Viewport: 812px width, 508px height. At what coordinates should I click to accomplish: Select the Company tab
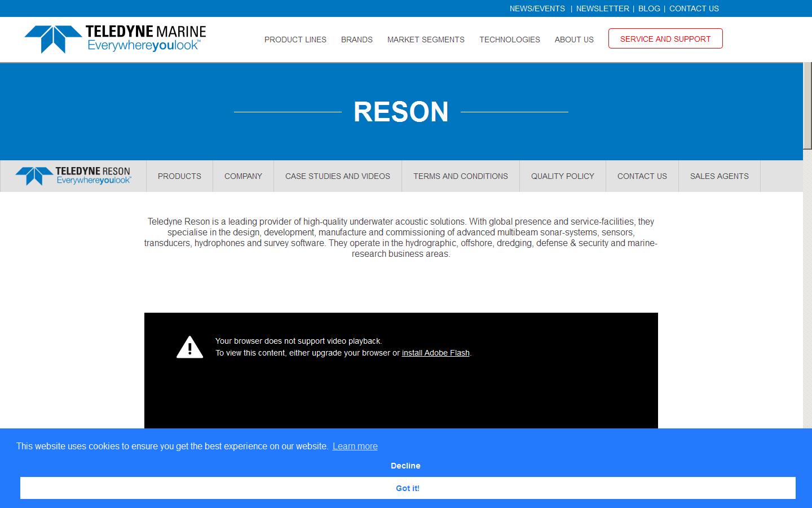click(243, 176)
